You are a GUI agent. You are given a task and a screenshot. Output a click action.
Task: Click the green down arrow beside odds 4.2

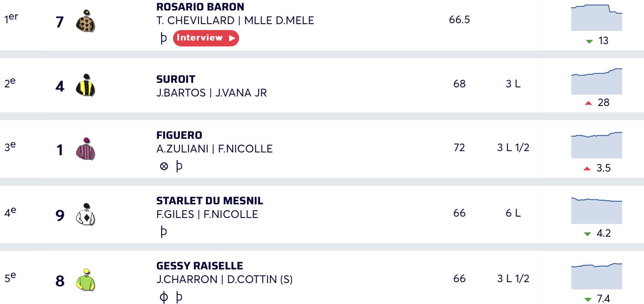click(x=588, y=234)
